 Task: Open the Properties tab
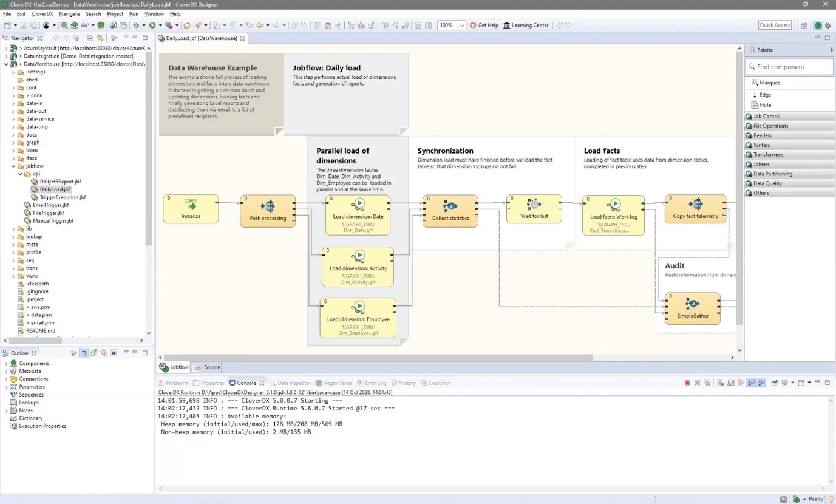click(208, 383)
